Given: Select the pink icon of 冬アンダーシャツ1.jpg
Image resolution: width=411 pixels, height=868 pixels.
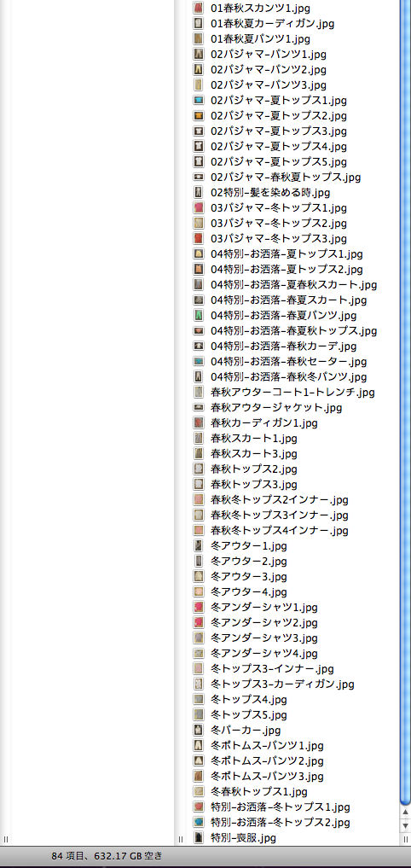Looking at the screenshot, I should pyautogui.click(x=199, y=608).
